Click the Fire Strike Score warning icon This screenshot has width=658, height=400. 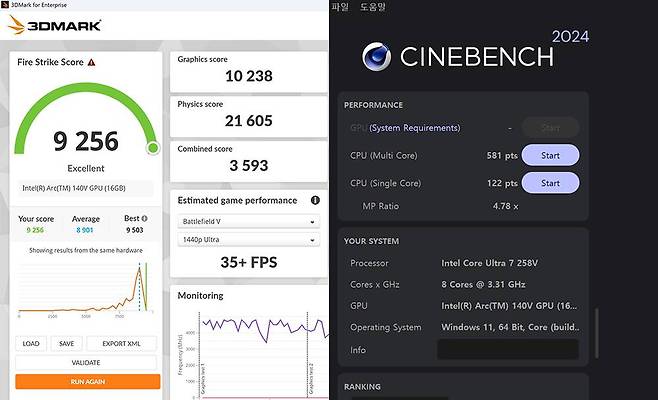91,63
